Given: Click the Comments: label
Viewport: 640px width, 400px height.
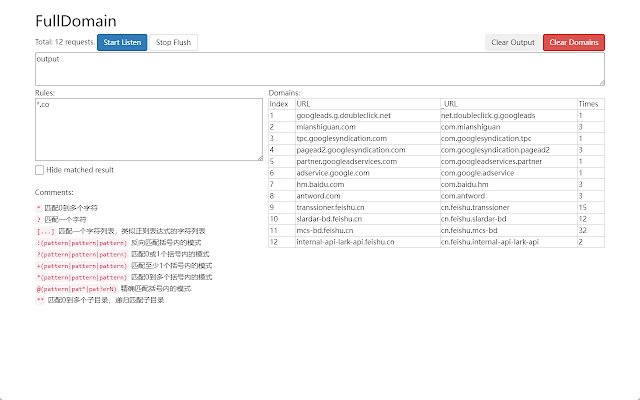Looking at the screenshot, I should 54,192.
